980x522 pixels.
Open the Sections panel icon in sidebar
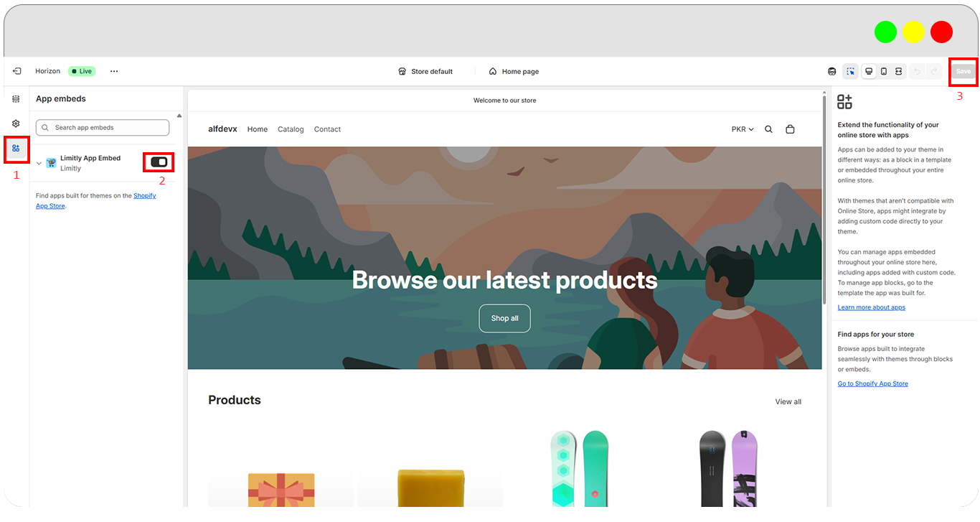[16, 99]
